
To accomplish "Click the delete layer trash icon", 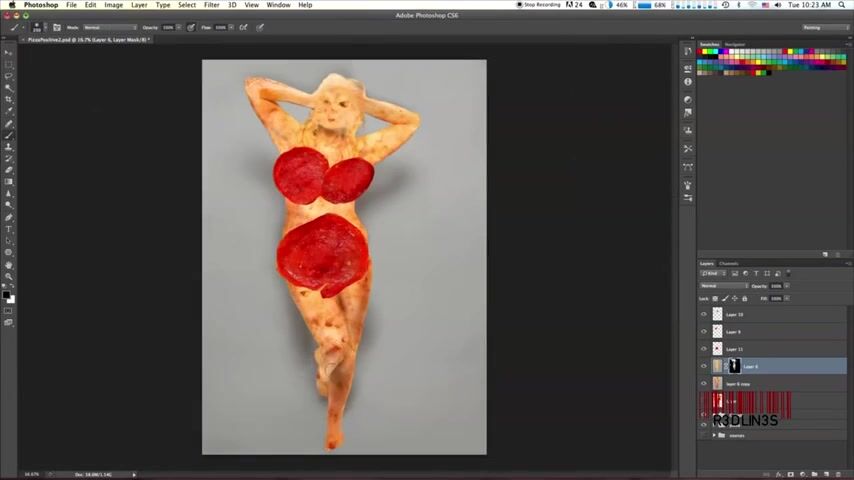I will point(837,474).
